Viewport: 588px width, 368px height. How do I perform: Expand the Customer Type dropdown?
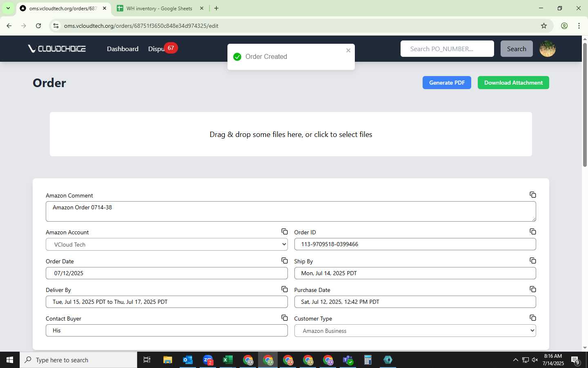(415, 331)
